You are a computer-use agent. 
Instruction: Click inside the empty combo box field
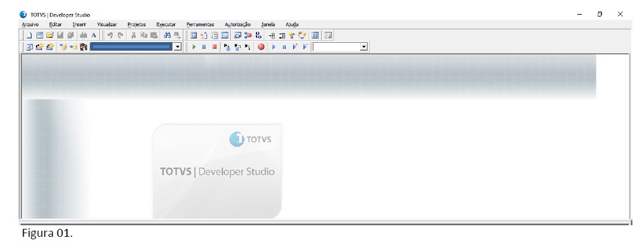(336, 47)
